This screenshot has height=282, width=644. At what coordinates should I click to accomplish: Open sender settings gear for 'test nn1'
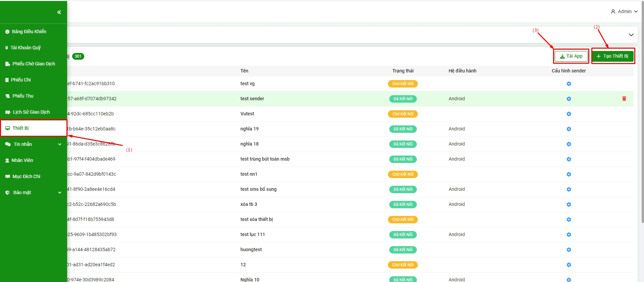[568, 174]
